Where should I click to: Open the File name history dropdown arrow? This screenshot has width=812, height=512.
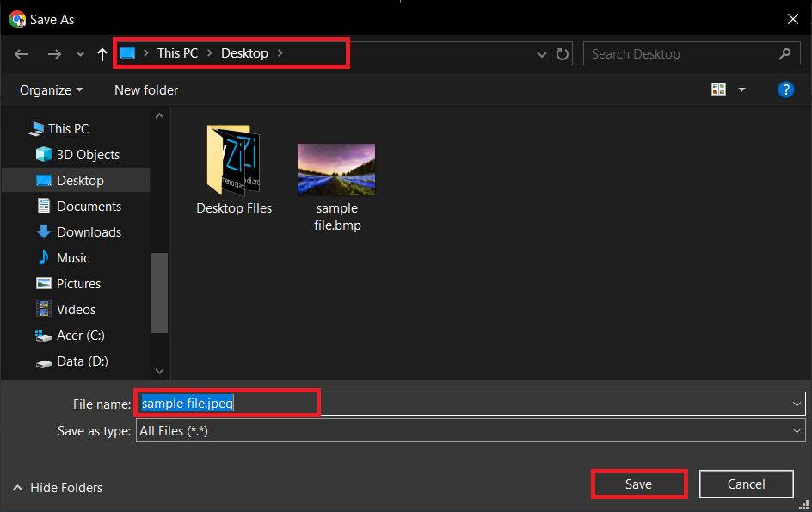[797, 403]
